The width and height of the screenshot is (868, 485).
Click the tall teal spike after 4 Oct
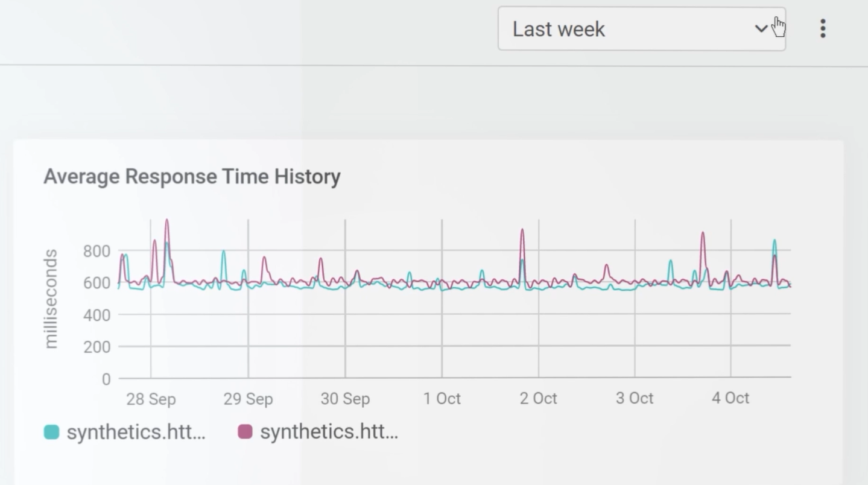[775, 242]
